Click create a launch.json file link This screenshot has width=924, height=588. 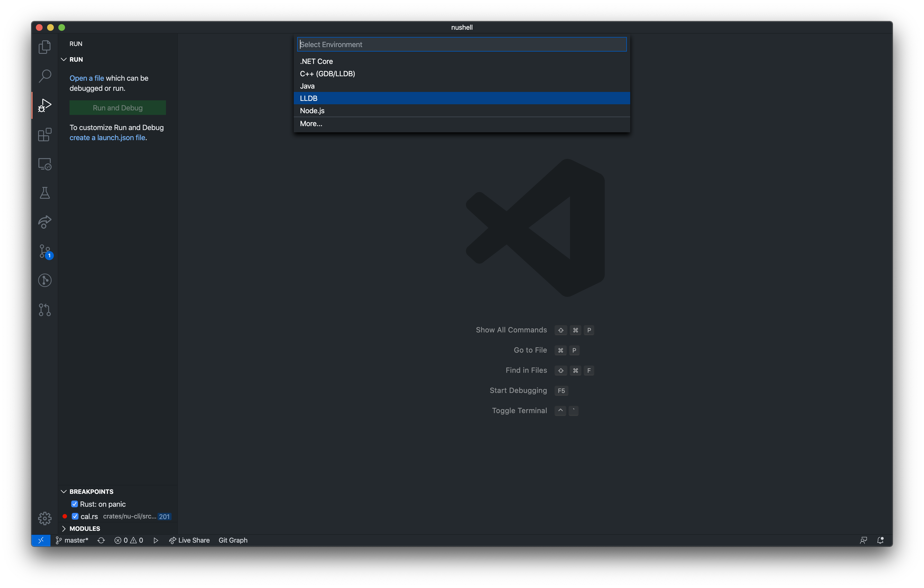tap(107, 137)
